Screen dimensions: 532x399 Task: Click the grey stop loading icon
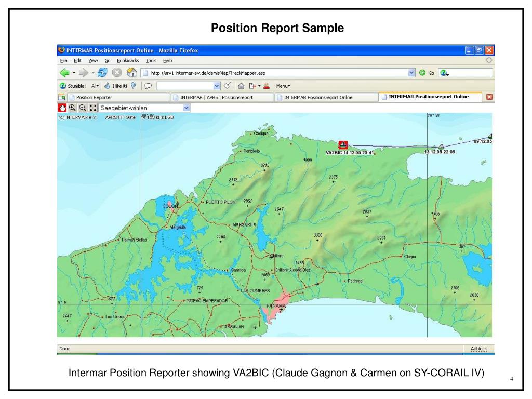(117, 72)
